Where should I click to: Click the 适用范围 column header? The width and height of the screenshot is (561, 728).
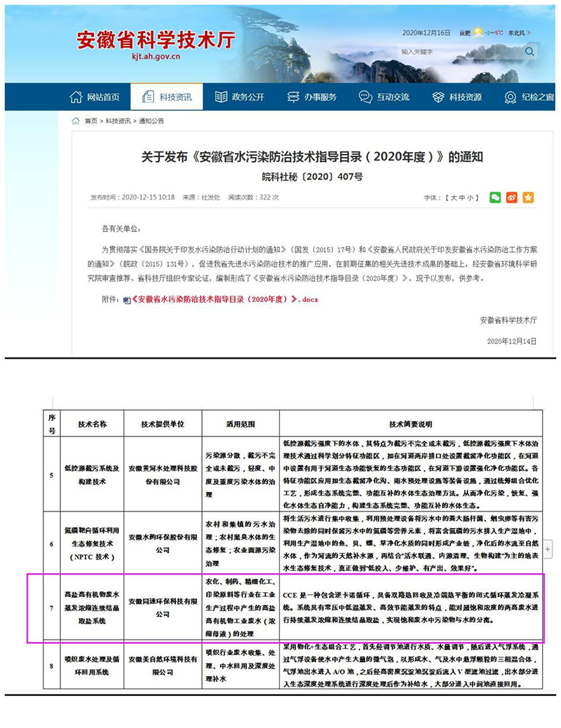click(241, 424)
